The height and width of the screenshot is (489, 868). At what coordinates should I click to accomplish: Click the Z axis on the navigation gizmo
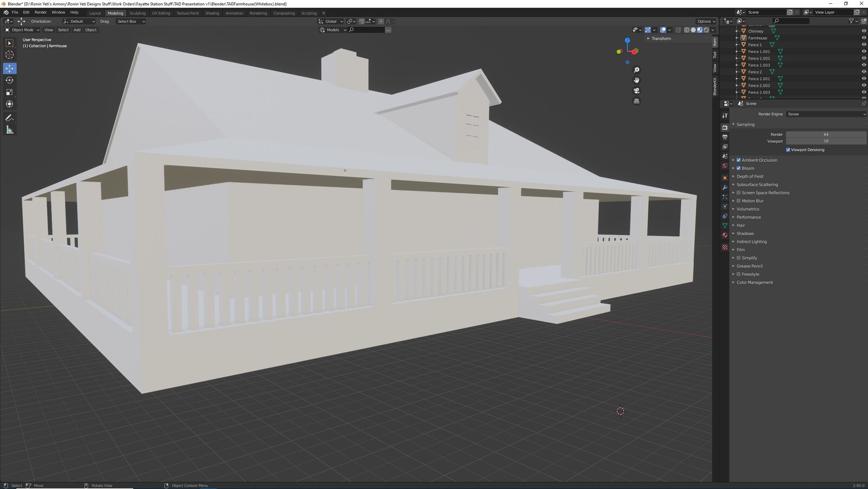(x=627, y=40)
